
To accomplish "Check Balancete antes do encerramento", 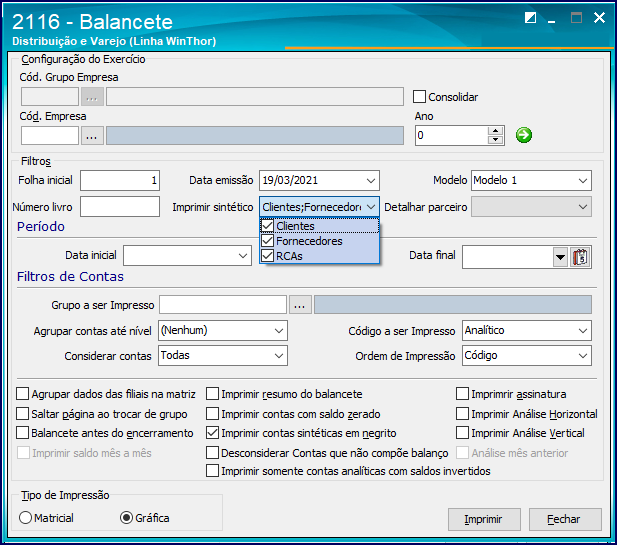I will coord(22,433).
